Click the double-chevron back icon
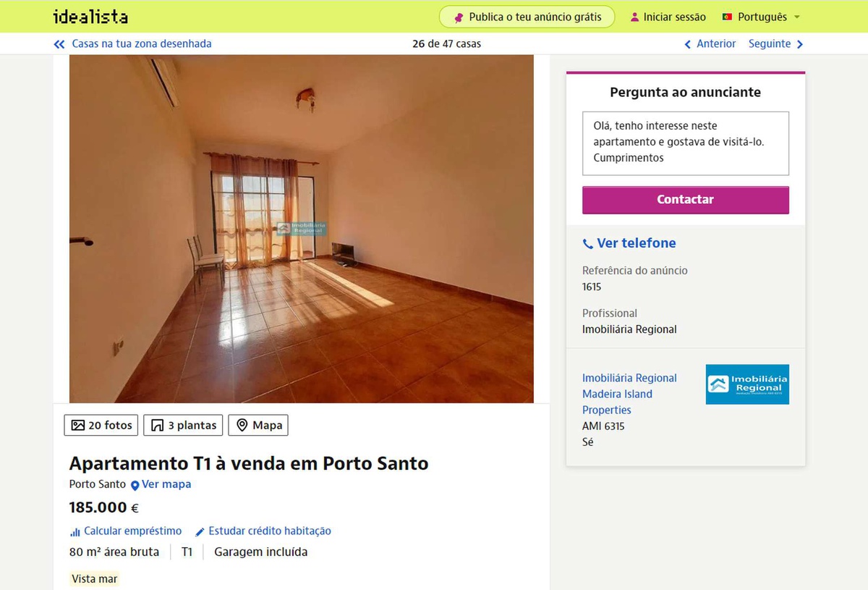868x590 pixels. pos(59,44)
